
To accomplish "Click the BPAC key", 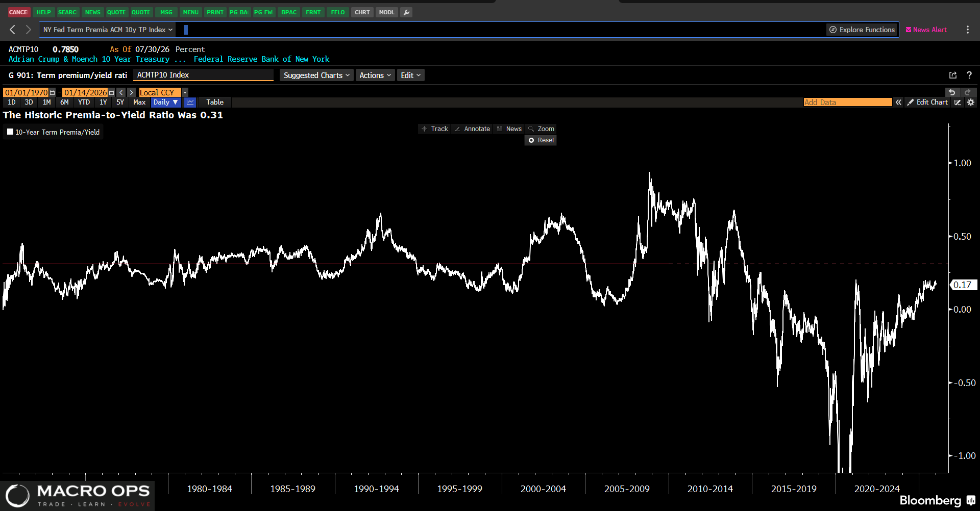I will pos(289,12).
